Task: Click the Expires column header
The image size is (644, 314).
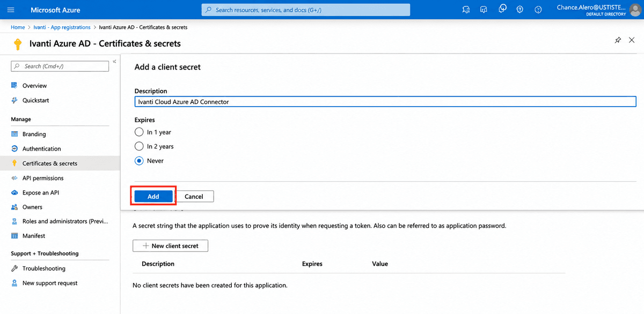Action: pyautogui.click(x=312, y=264)
